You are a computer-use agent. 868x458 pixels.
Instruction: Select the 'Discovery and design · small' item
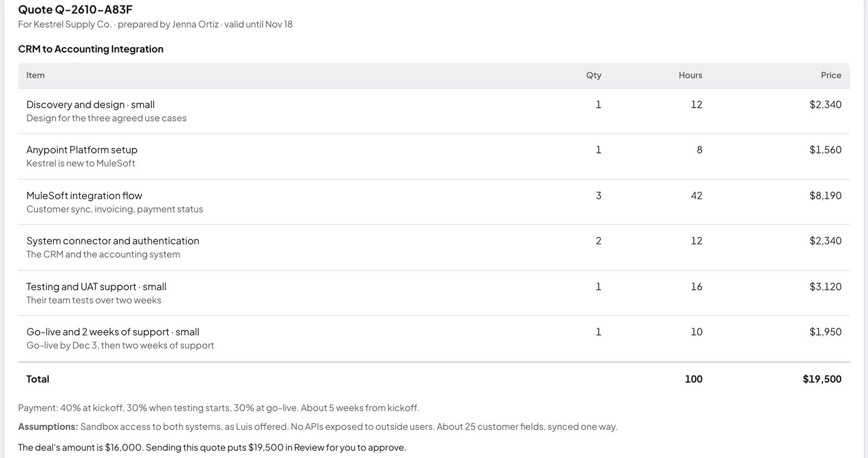[91, 105]
